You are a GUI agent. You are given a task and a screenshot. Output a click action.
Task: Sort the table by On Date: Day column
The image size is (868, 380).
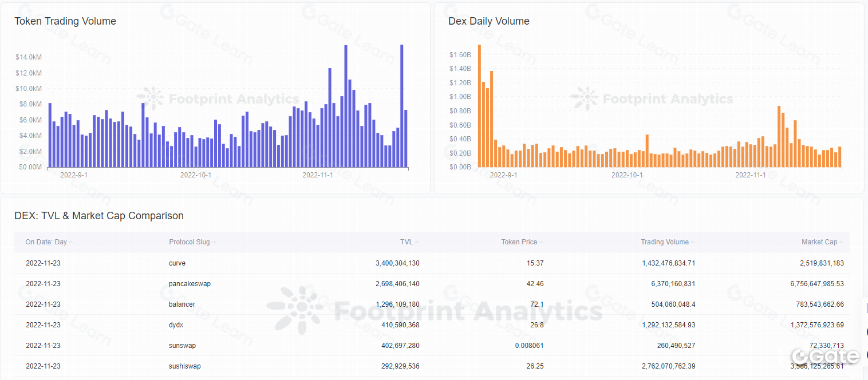pyautogui.click(x=46, y=242)
